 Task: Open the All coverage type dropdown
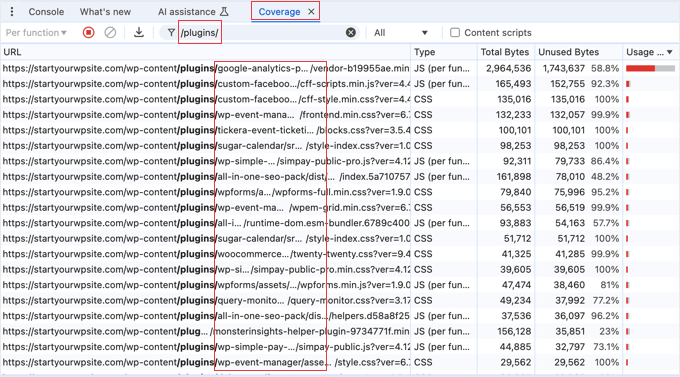click(x=401, y=33)
